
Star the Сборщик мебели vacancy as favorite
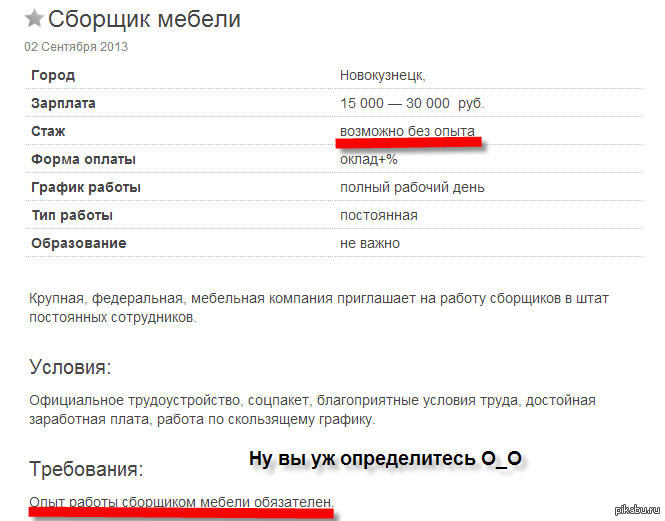pyautogui.click(x=34, y=19)
